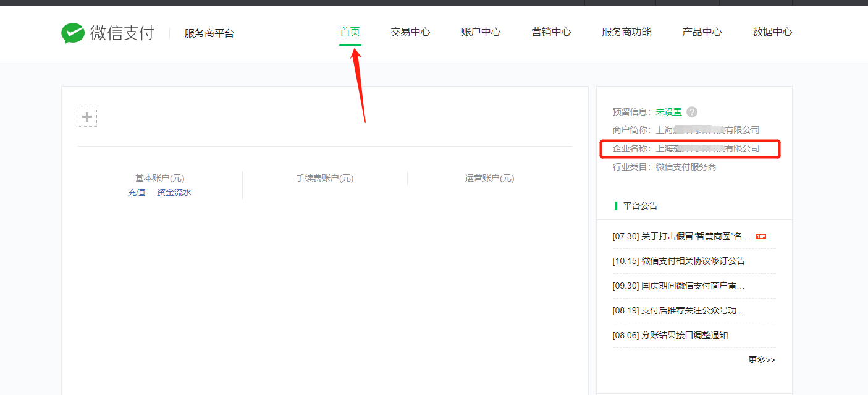Open the 产品中心 menu

point(702,32)
